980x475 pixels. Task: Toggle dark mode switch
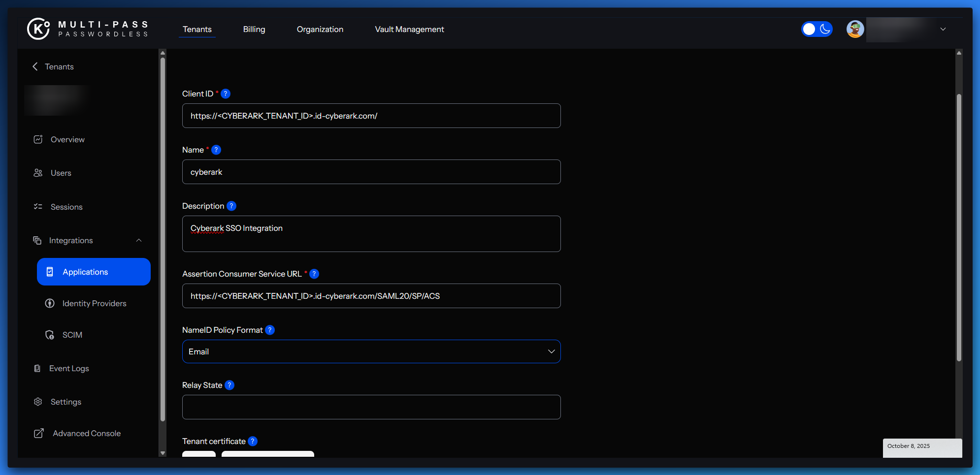[x=817, y=29]
